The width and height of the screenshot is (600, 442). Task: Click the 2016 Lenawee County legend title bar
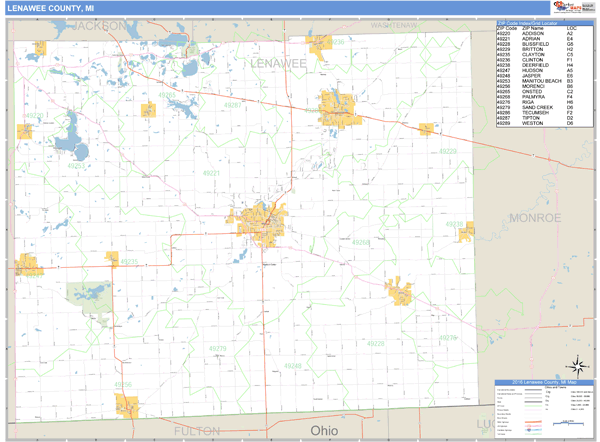coord(544,383)
